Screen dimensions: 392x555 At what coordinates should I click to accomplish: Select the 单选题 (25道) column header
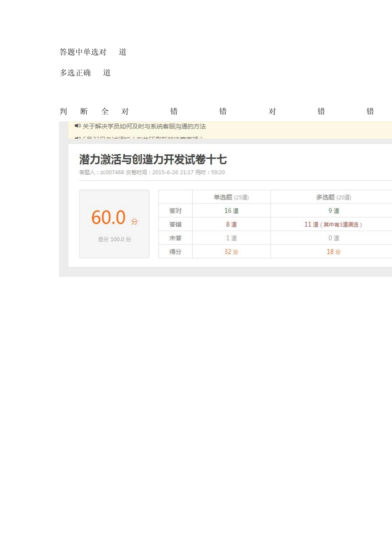coord(231,197)
